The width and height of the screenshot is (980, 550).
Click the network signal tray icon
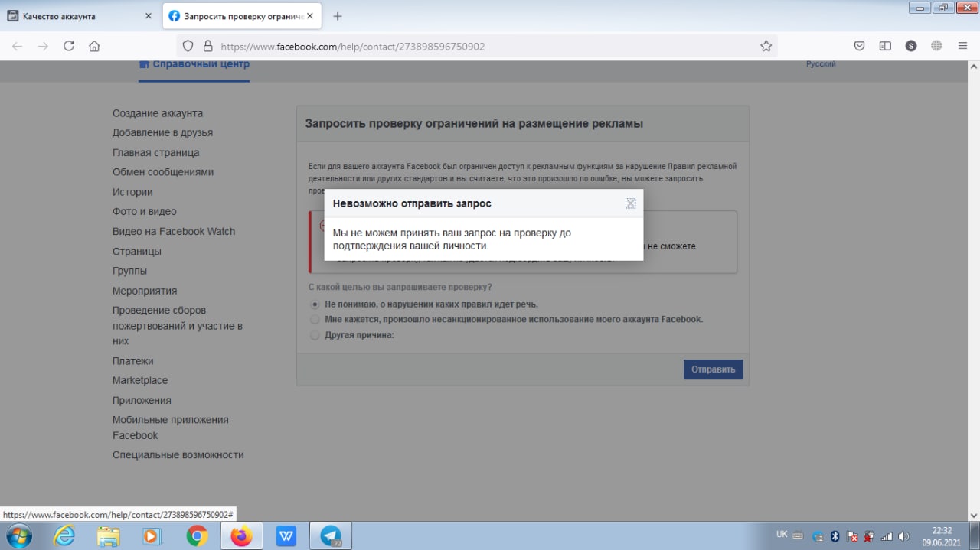pyautogui.click(x=887, y=536)
